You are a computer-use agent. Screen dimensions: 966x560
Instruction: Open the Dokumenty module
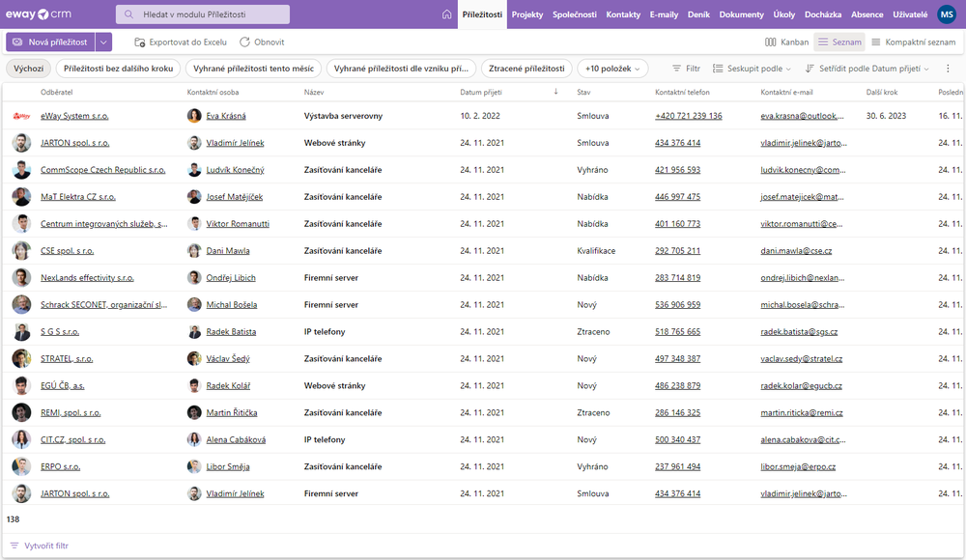pyautogui.click(x=741, y=14)
